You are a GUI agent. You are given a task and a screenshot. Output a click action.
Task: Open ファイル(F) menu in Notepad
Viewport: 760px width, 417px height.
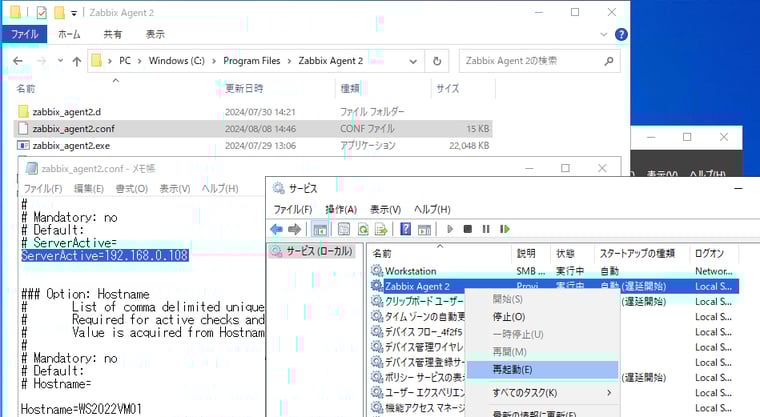pos(43,189)
